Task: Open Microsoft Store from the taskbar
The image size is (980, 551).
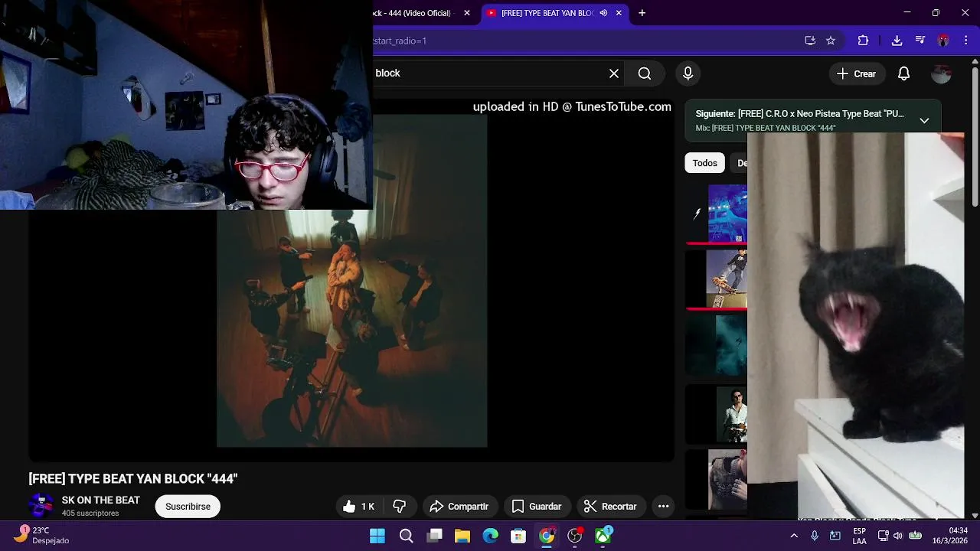Action: (519, 536)
